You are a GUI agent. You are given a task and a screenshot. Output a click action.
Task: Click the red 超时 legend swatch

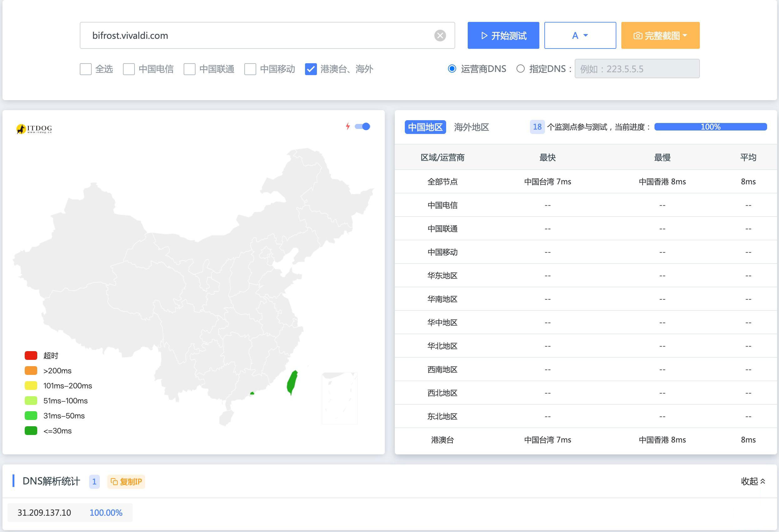pos(31,355)
